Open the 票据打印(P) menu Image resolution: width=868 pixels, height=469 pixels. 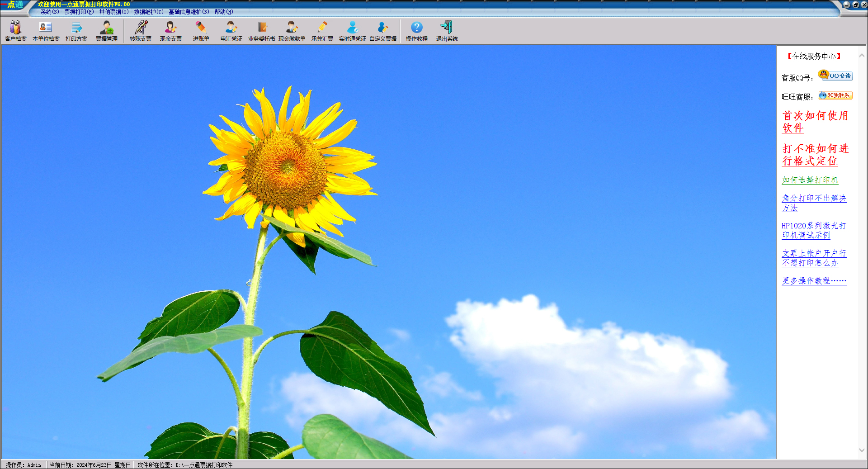click(x=79, y=12)
